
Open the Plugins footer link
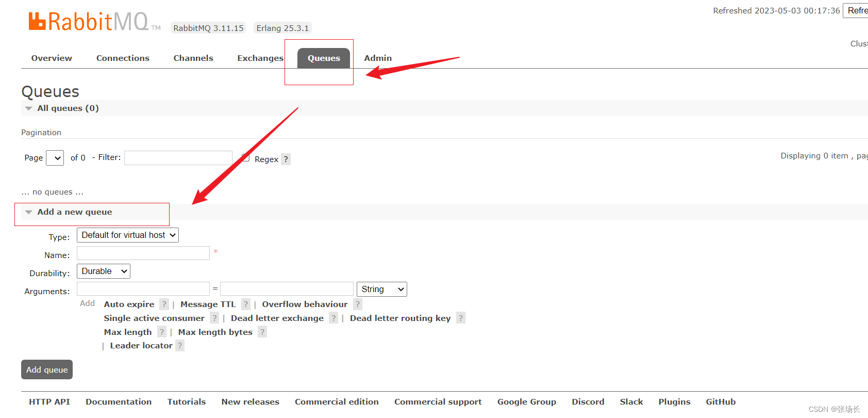pos(674,402)
